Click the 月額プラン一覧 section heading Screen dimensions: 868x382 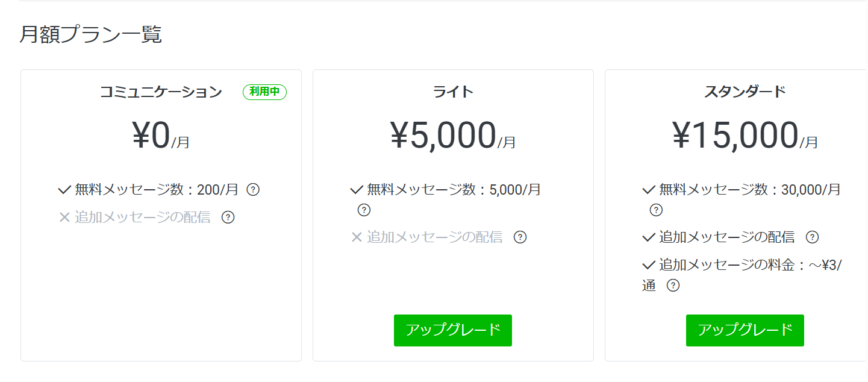click(x=90, y=34)
